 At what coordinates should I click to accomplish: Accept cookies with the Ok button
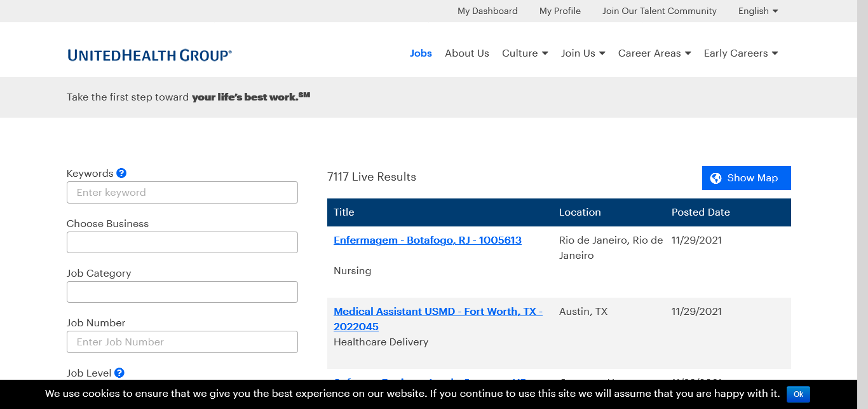pos(798,394)
